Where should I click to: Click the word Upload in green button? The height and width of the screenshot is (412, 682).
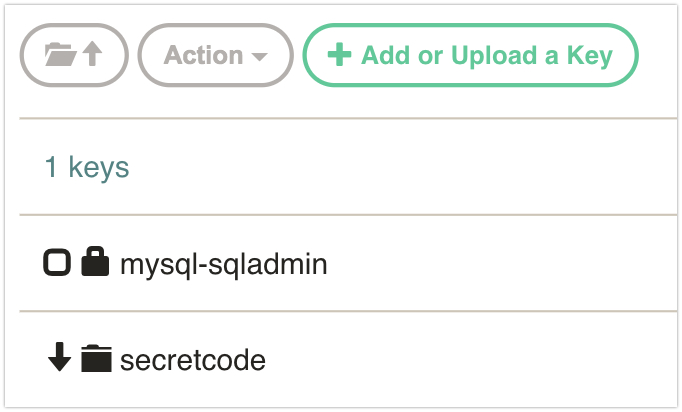(x=494, y=56)
